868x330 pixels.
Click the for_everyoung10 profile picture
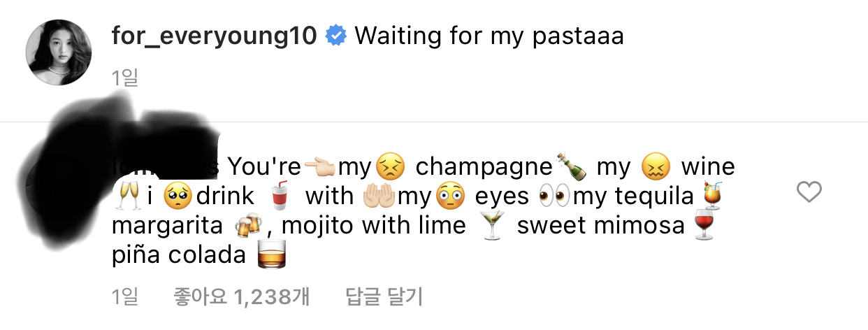[59, 52]
